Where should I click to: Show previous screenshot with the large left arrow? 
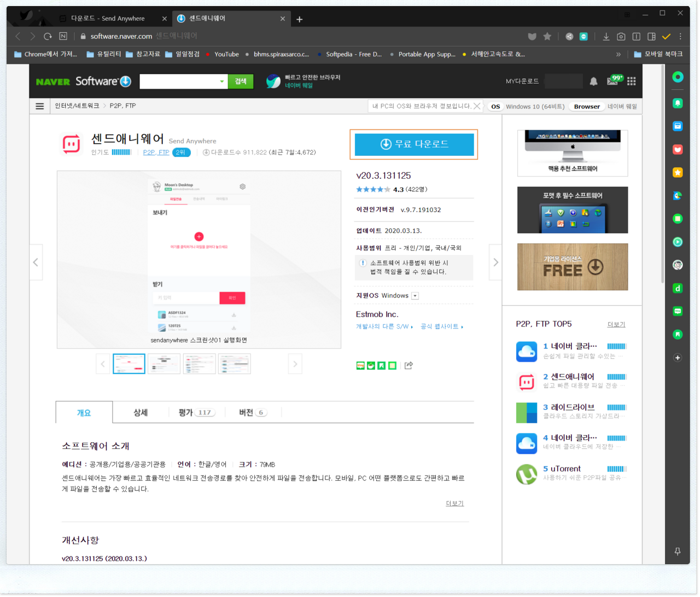click(x=36, y=262)
